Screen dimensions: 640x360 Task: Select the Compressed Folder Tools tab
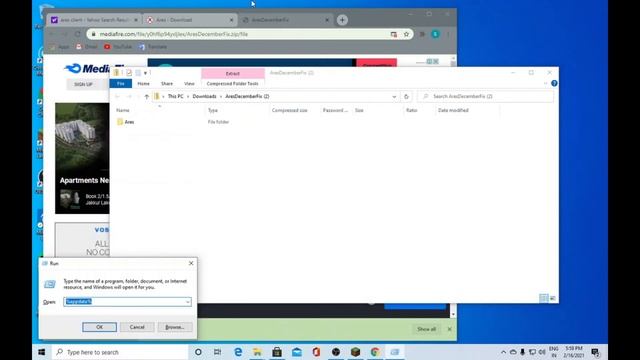tap(232, 84)
